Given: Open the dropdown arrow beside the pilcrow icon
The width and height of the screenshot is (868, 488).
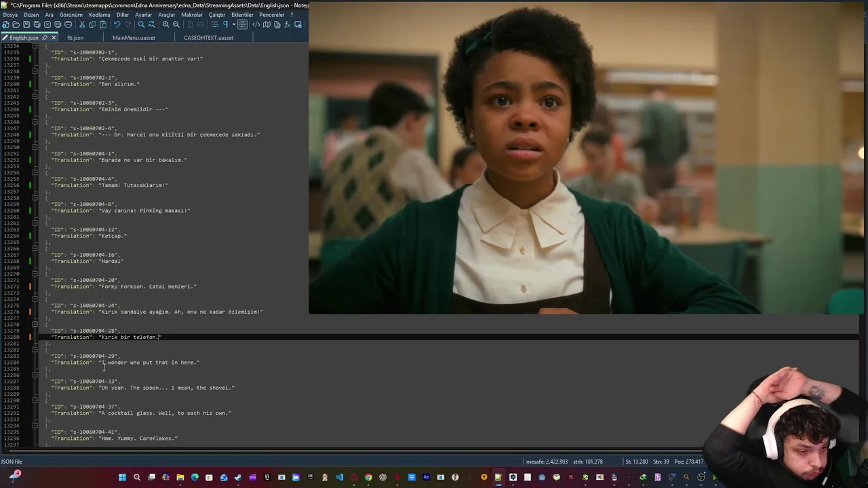Looking at the screenshot, I should tap(234, 24).
